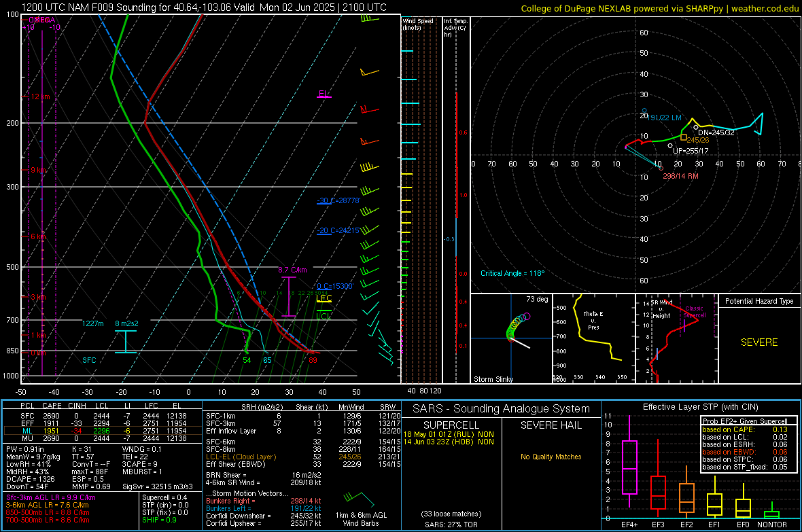This screenshot has width=802, height=532.
Task: Click the 'weather.cod.edu' credit text
Action: pos(765,9)
